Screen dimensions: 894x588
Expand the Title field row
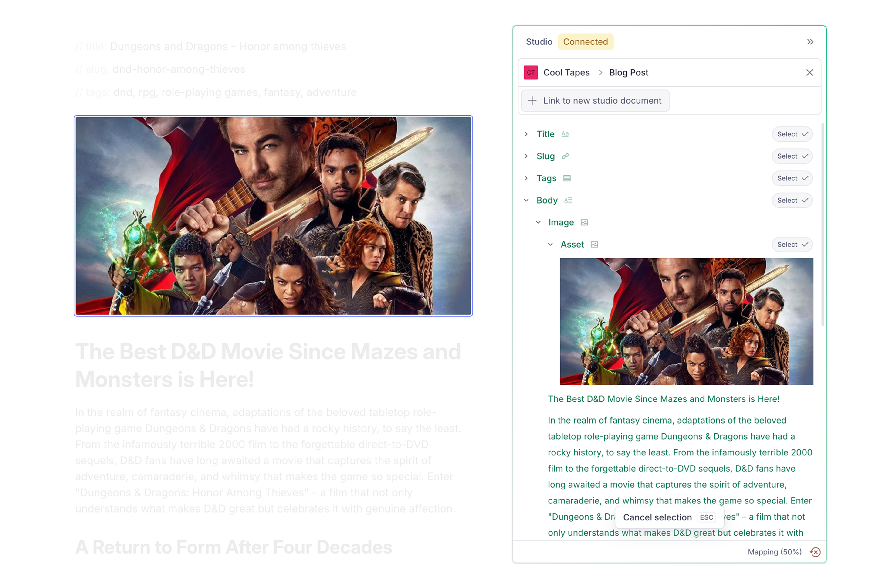526,134
